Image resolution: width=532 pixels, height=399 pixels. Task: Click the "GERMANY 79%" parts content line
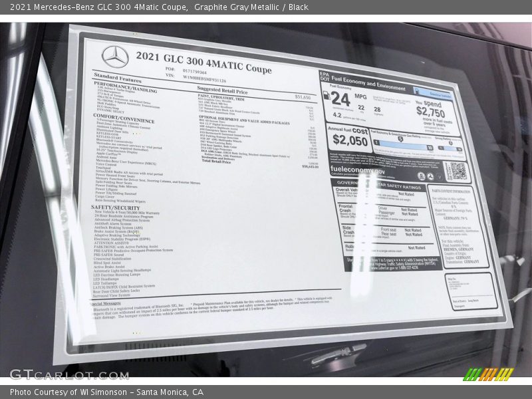[455, 218]
